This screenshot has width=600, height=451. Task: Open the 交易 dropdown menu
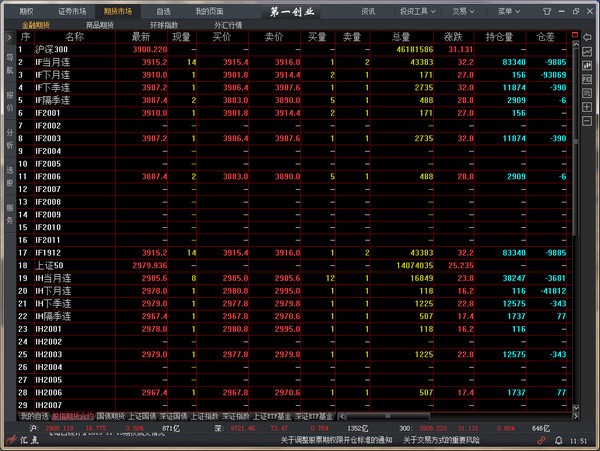pyautogui.click(x=463, y=11)
